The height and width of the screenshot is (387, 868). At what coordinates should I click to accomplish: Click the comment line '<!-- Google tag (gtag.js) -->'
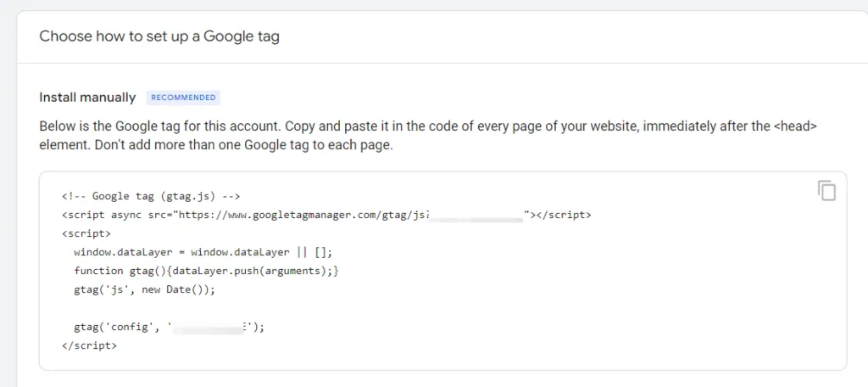[x=151, y=196]
